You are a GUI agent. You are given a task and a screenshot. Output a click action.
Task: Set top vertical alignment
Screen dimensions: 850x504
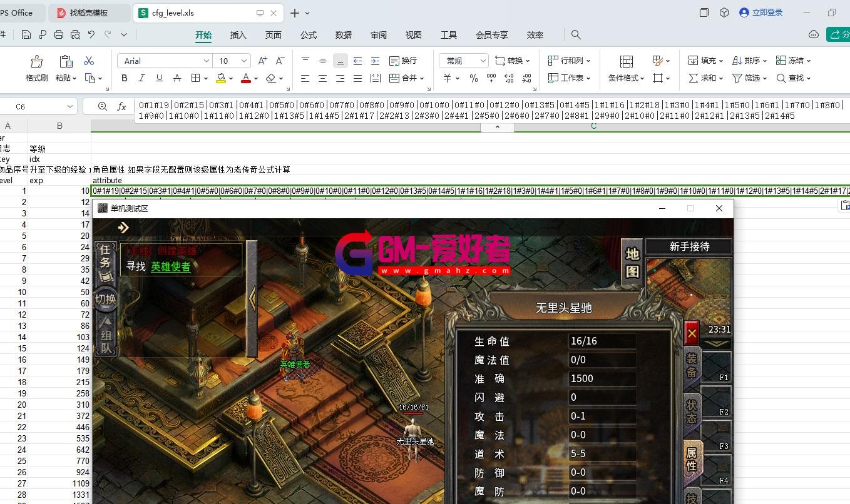pos(305,61)
